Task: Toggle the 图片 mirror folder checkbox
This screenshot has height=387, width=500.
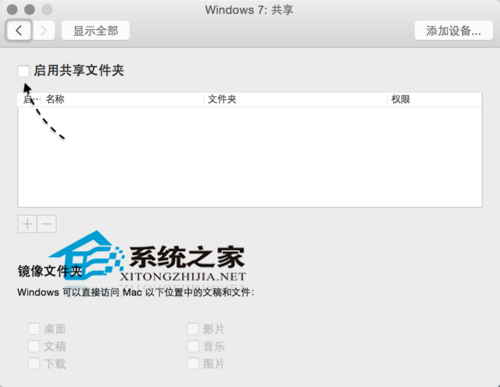Action: pos(193,363)
